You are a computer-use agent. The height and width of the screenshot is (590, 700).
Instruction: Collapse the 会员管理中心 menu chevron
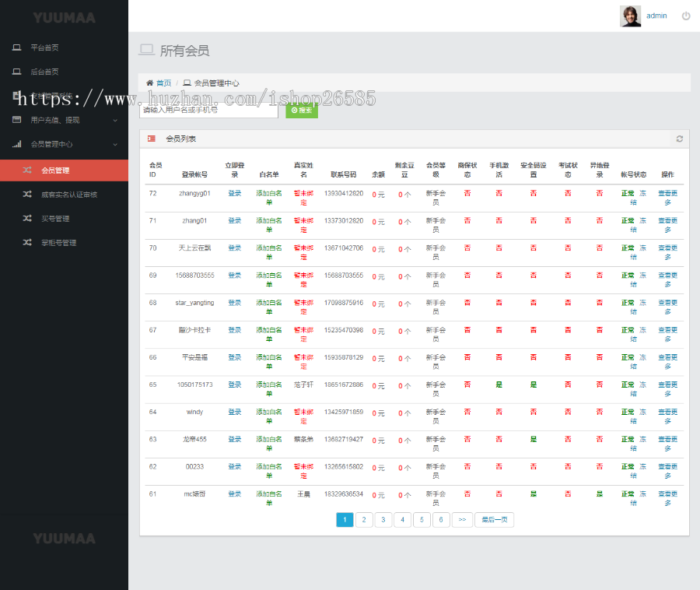(115, 144)
